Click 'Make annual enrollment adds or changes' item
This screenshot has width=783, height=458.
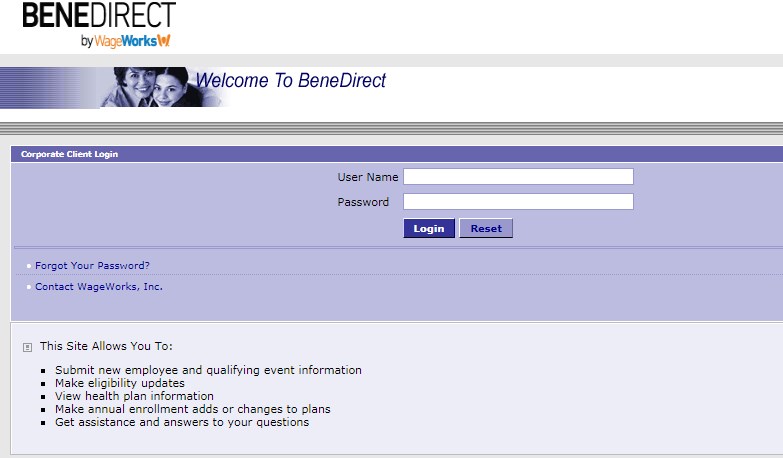[193, 409]
